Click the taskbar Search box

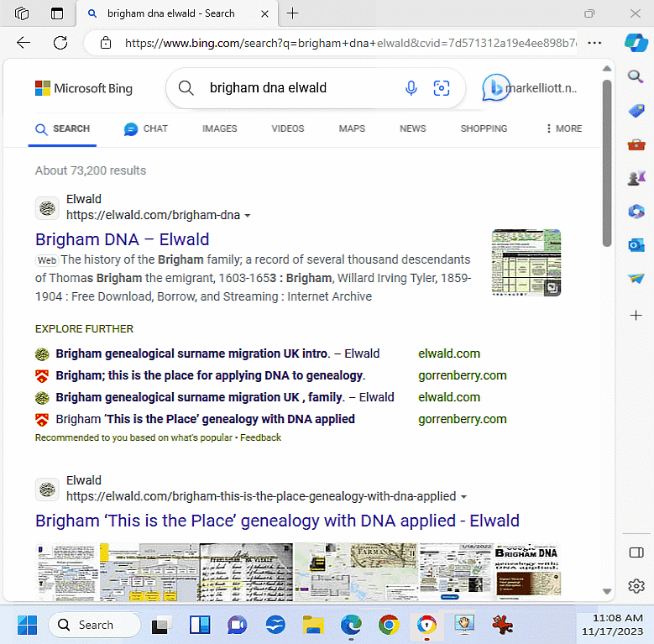(x=94, y=625)
